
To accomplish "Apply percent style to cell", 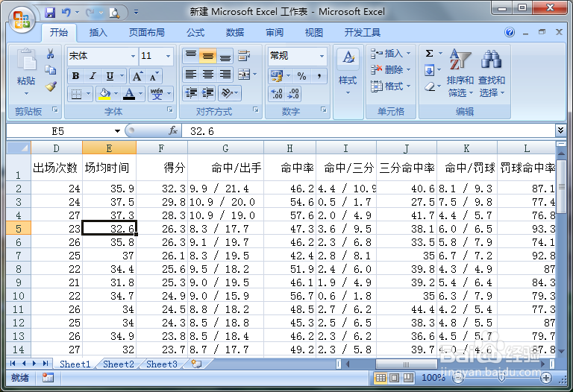I will click(x=301, y=76).
